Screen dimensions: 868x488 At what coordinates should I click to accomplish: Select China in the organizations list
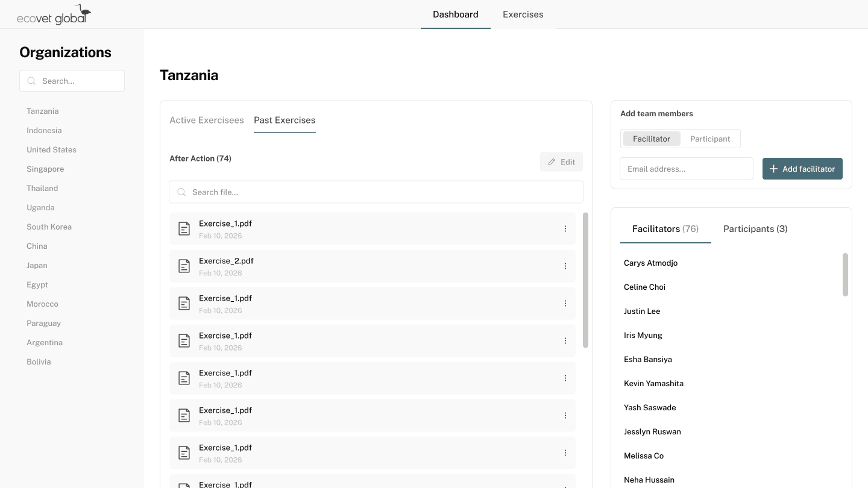pyautogui.click(x=37, y=246)
